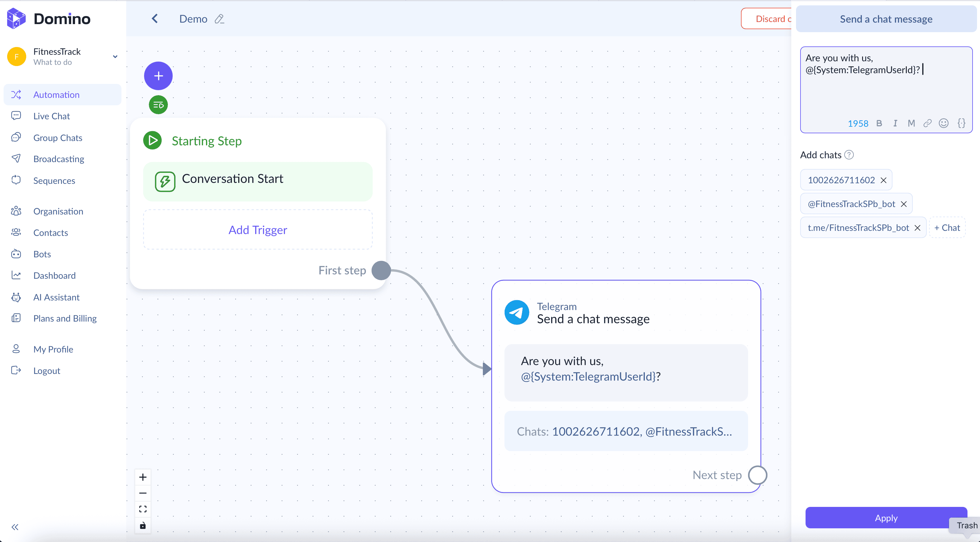Fit the canvas to view

click(143, 509)
